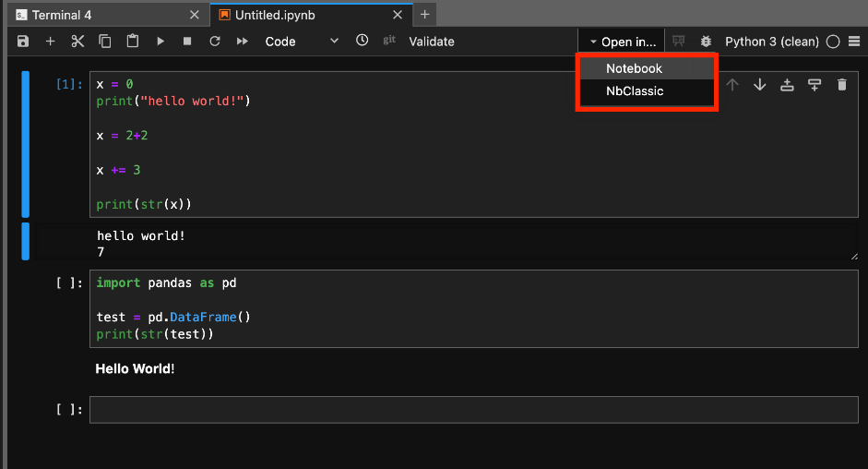Select the Hello World! markdown cell
The image size is (868, 469).
pyautogui.click(x=135, y=368)
